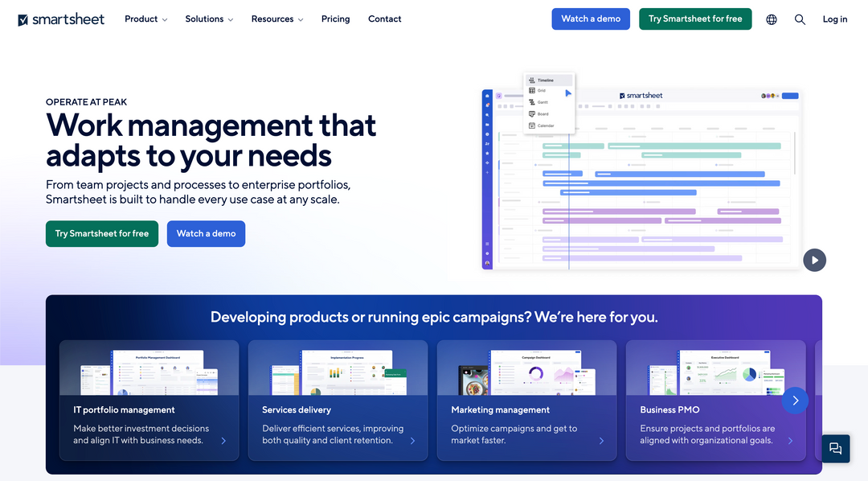This screenshot has height=481, width=868.
Task: Click header Try Smartsheet for free button
Action: [x=695, y=18]
